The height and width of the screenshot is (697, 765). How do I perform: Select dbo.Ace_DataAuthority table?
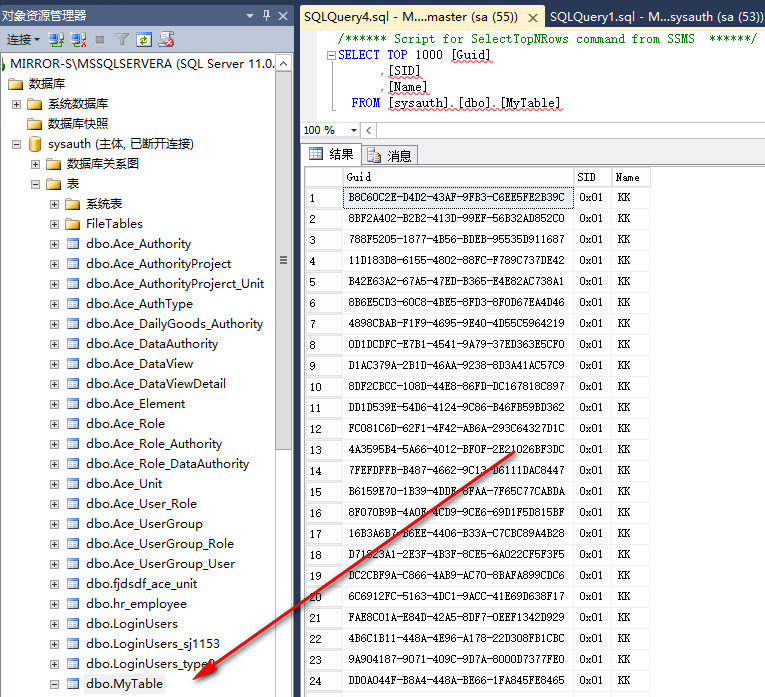[152, 344]
